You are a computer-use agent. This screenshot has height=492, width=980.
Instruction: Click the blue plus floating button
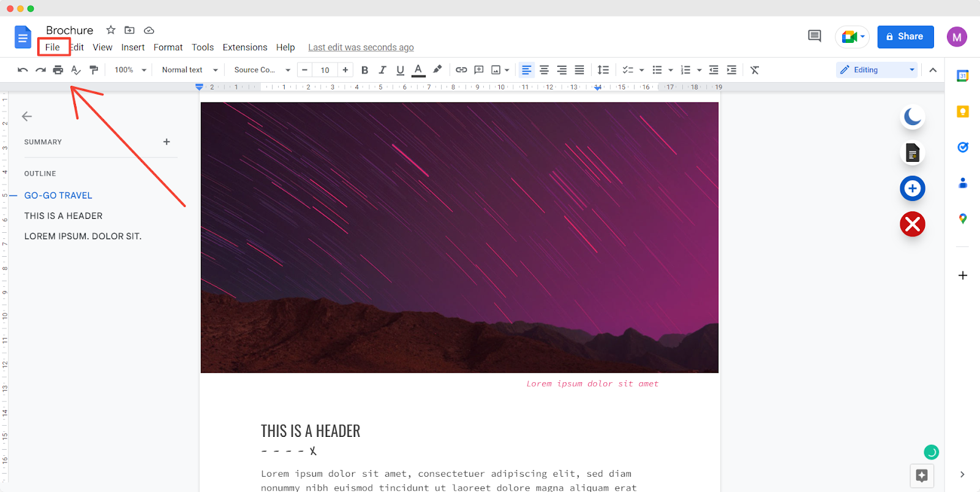point(913,188)
